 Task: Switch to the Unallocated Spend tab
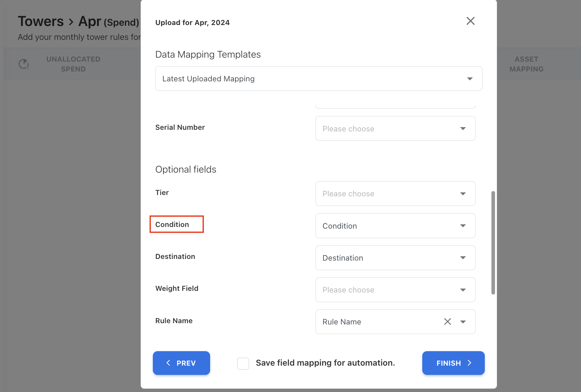[x=73, y=64]
